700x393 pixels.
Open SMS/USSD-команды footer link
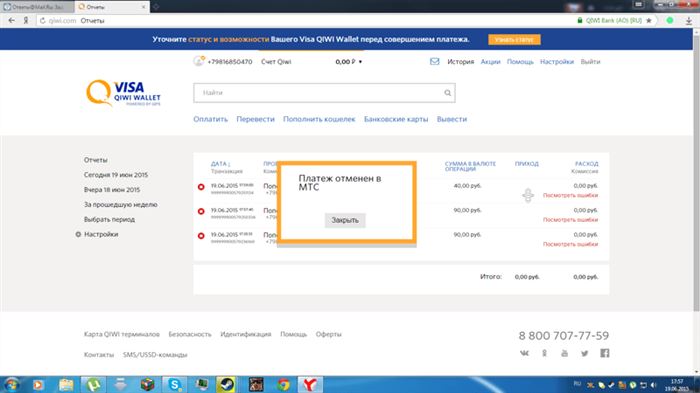(155, 355)
